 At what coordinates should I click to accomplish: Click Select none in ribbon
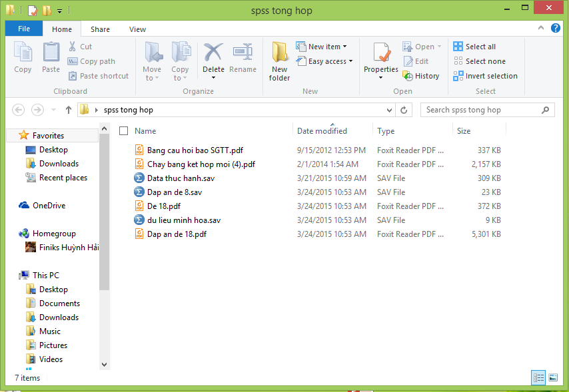click(479, 61)
